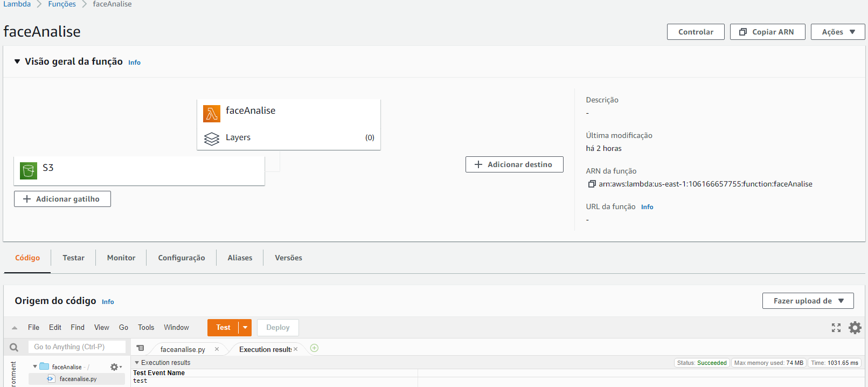Open the File menu

pyautogui.click(x=33, y=327)
